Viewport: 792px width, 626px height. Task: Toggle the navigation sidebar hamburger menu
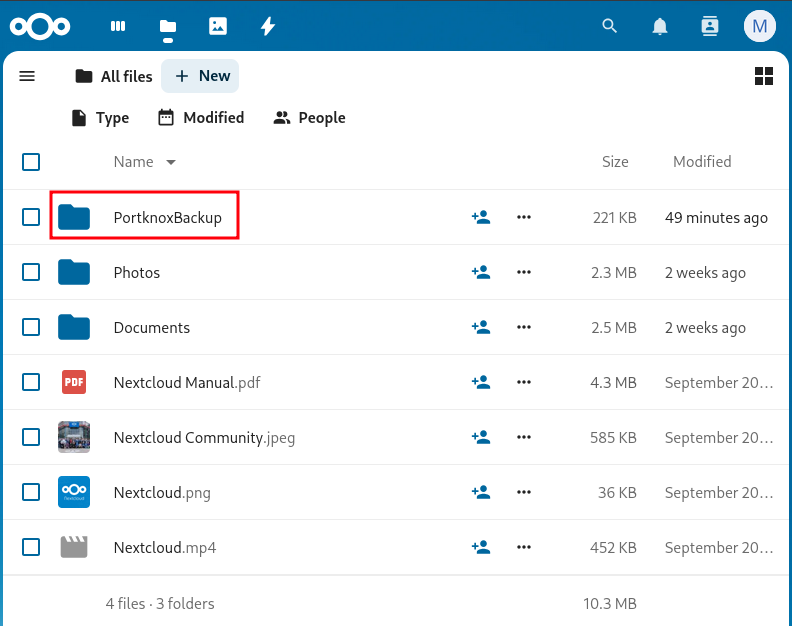pyautogui.click(x=27, y=76)
